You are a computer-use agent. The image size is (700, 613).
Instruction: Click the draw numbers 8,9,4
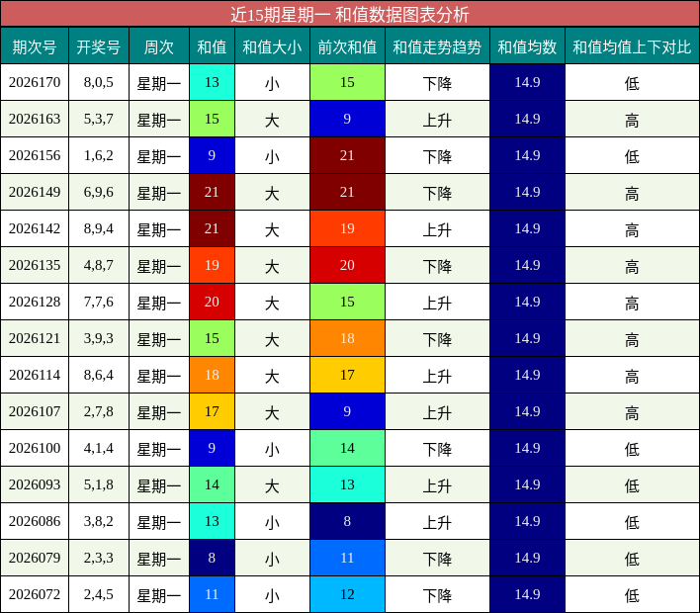click(x=98, y=228)
